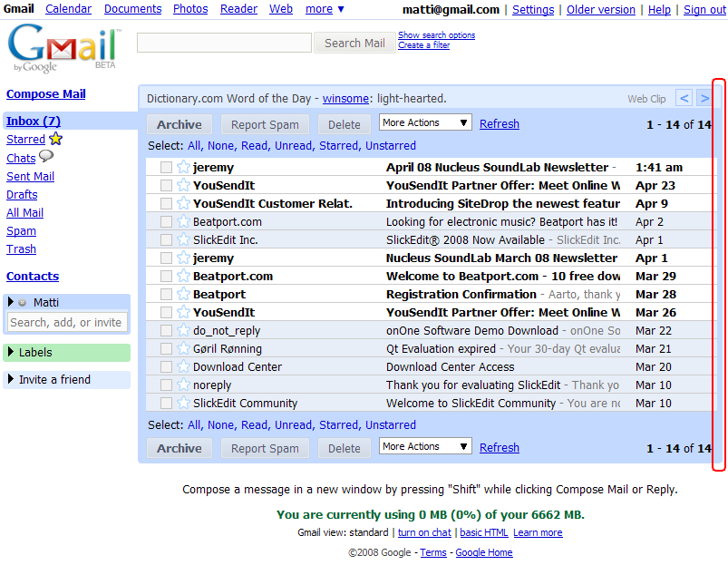Image resolution: width=728 pixels, height=565 pixels.
Task: Star the Download Center email
Action: 183,365
